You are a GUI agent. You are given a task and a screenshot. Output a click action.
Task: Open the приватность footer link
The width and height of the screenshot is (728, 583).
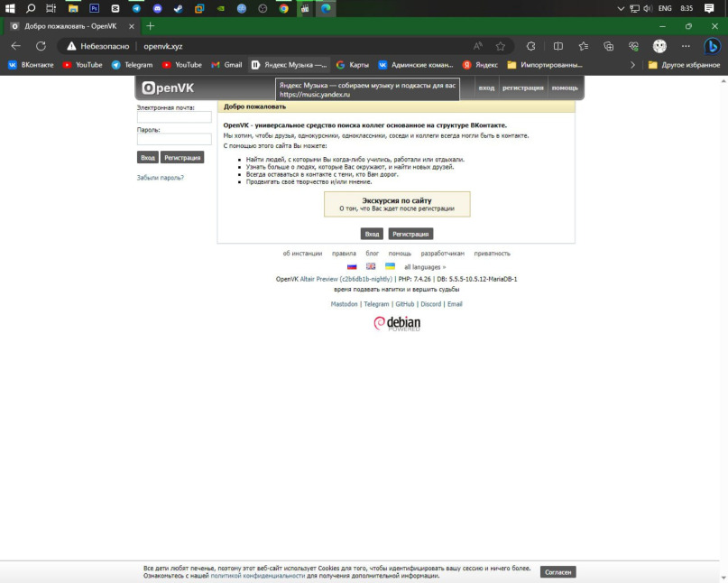pos(492,254)
